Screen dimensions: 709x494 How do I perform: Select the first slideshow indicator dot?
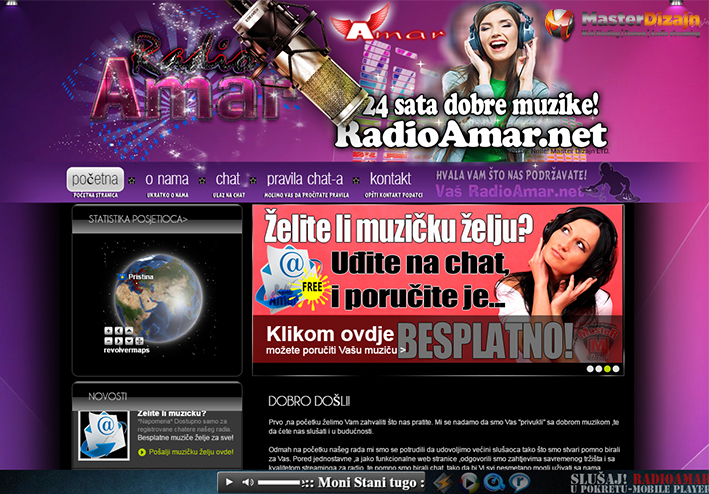coord(590,368)
